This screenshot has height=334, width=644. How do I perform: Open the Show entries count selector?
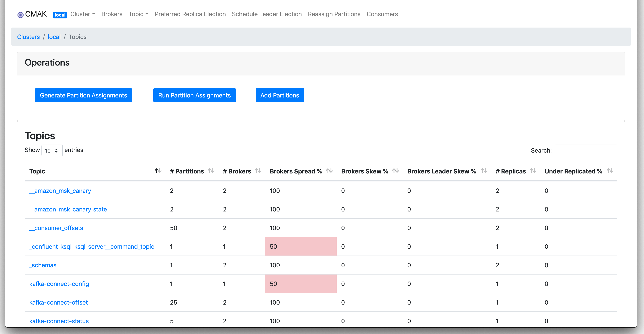pyautogui.click(x=52, y=150)
